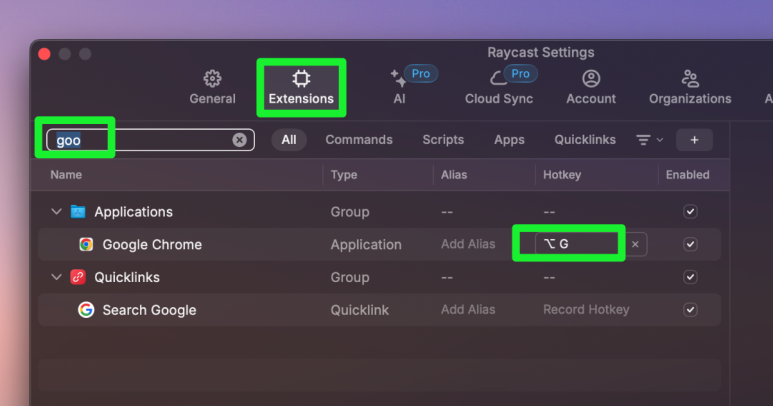Add an alias for Google Chrome
Screen dimensions: 773x406
pos(468,244)
